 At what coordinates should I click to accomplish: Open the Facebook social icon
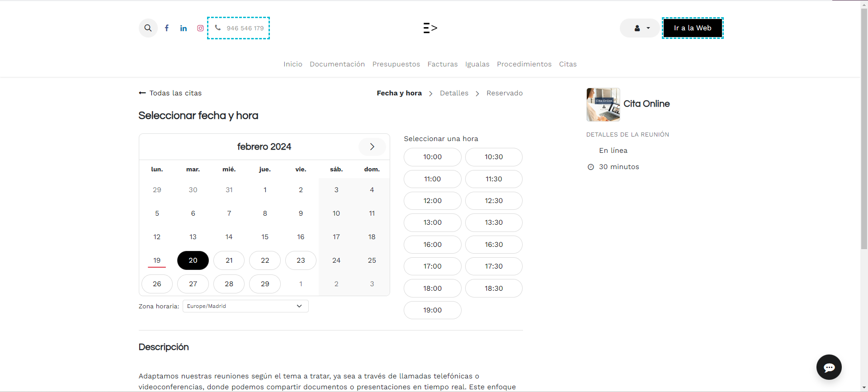pyautogui.click(x=167, y=28)
